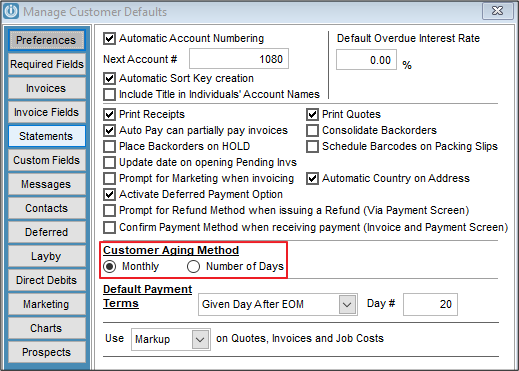Toggle Activate Deferred Payment Option
519x371 pixels.
point(109,194)
